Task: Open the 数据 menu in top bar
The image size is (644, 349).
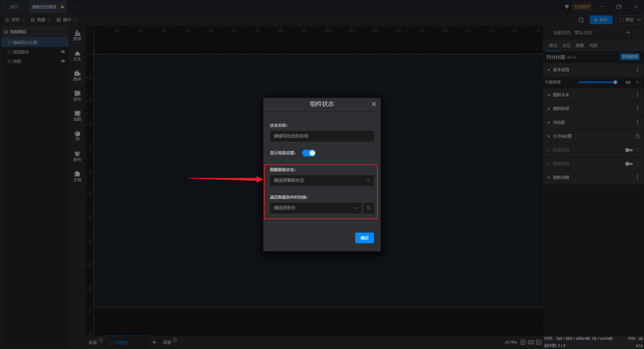Action: [x=41, y=20]
